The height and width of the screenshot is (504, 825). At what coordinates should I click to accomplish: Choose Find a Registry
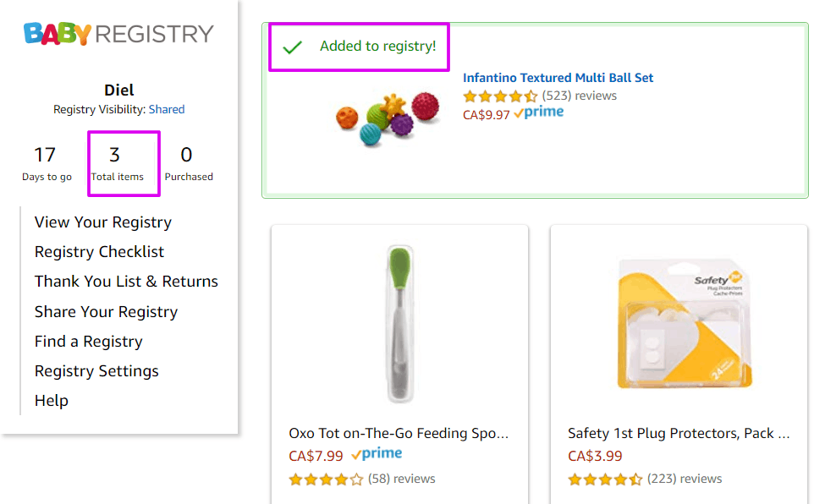tap(88, 342)
